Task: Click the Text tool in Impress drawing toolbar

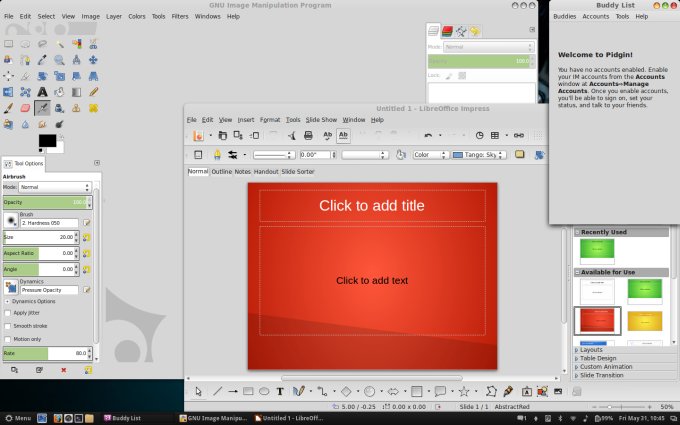Action: click(x=280, y=391)
